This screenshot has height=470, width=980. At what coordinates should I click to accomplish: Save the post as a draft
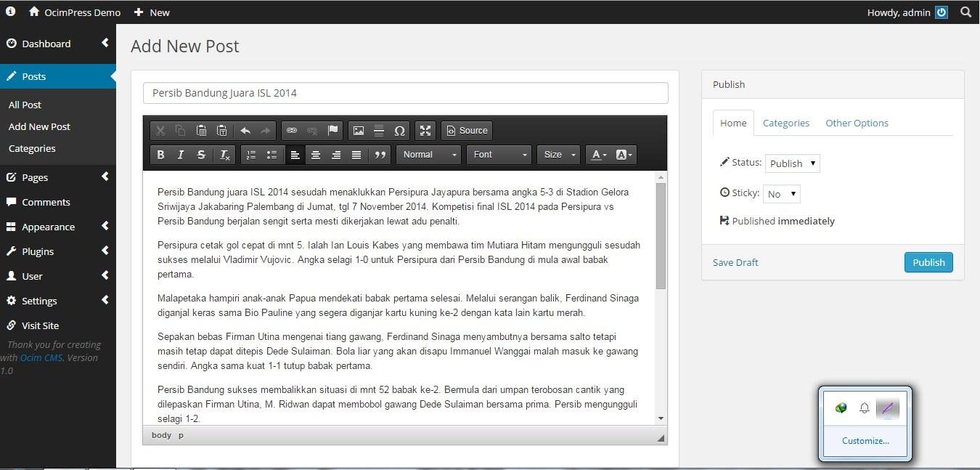pyautogui.click(x=735, y=262)
